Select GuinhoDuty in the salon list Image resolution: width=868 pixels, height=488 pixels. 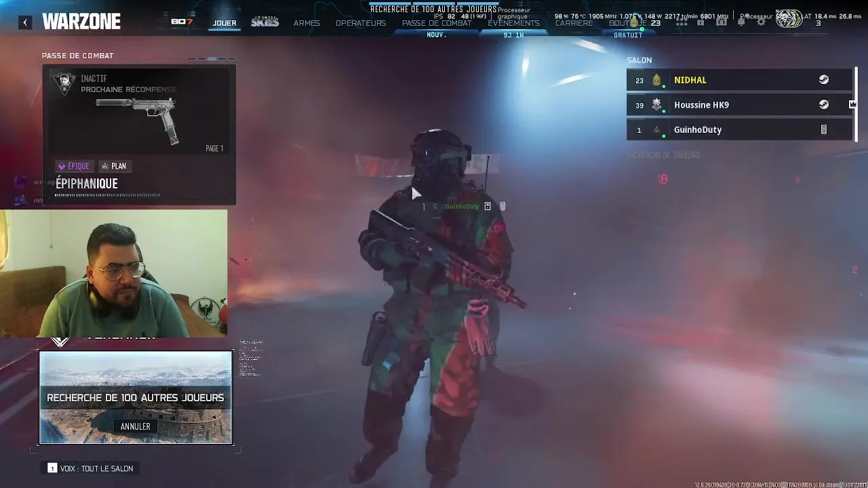tap(740, 129)
